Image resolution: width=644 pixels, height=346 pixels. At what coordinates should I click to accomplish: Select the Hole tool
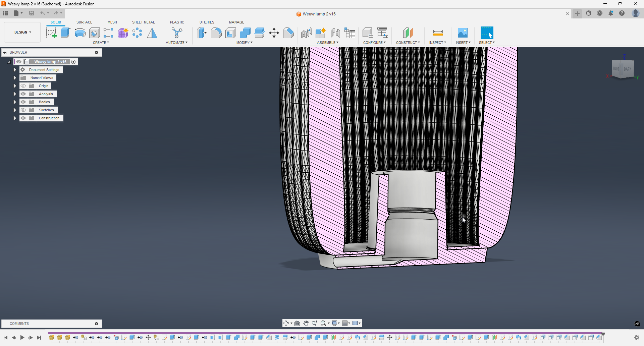(94, 33)
